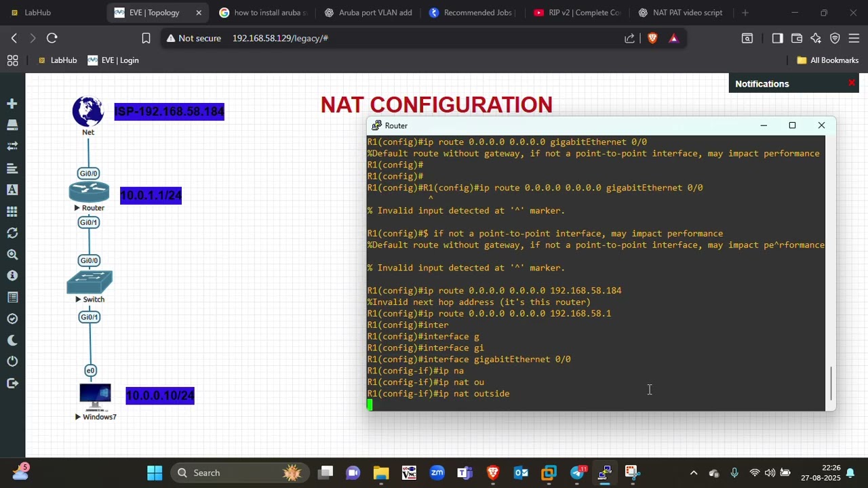Click the close lab power sidebar icon
Viewport: 868px width, 488px height.
(12, 361)
